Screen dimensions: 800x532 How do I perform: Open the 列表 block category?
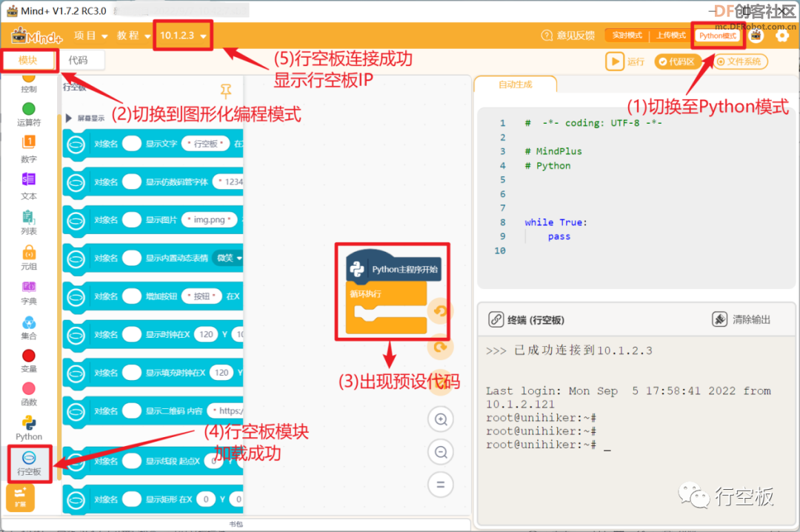point(29,222)
